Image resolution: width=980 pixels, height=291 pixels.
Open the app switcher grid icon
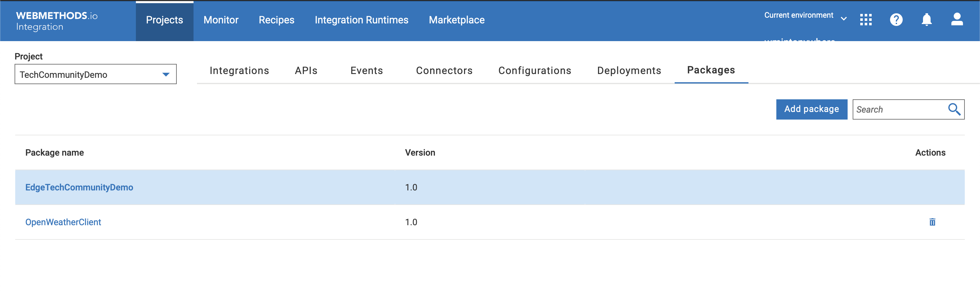pyautogui.click(x=866, y=20)
